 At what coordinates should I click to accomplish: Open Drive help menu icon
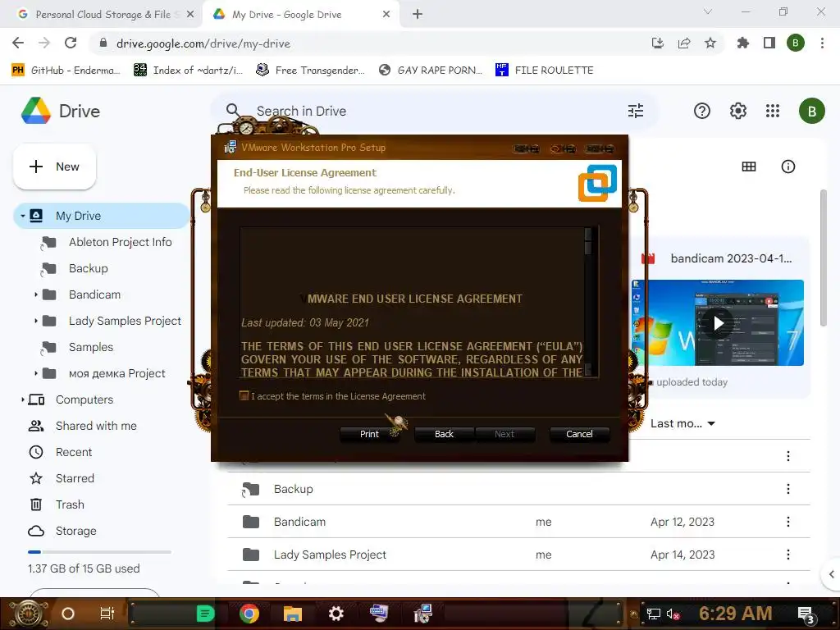(702, 111)
